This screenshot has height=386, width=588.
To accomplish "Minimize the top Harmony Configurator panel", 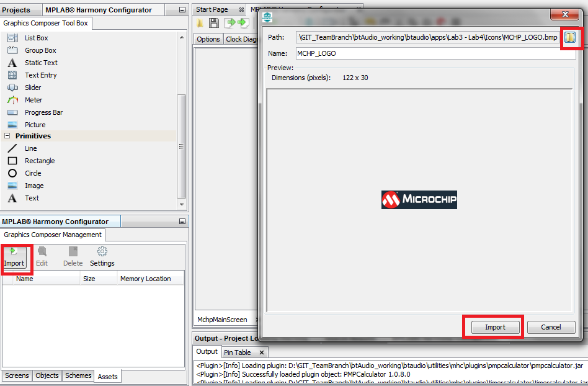I will point(182,10).
